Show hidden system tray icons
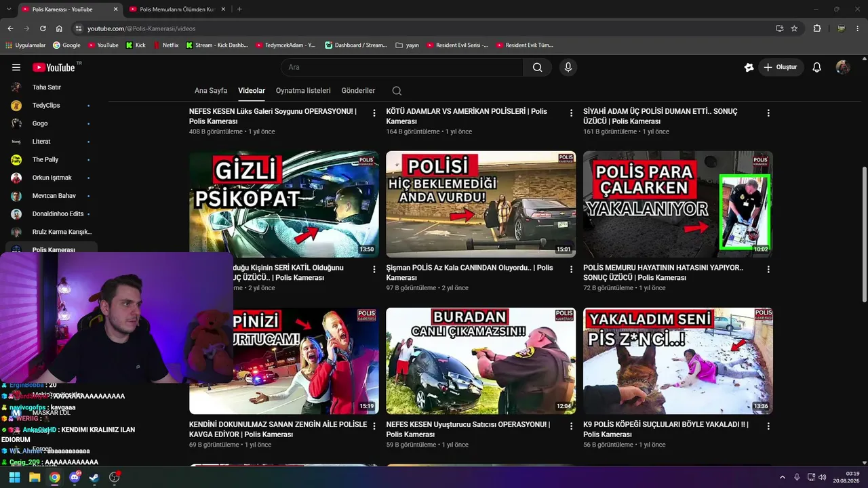 click(x=782, y=477)
